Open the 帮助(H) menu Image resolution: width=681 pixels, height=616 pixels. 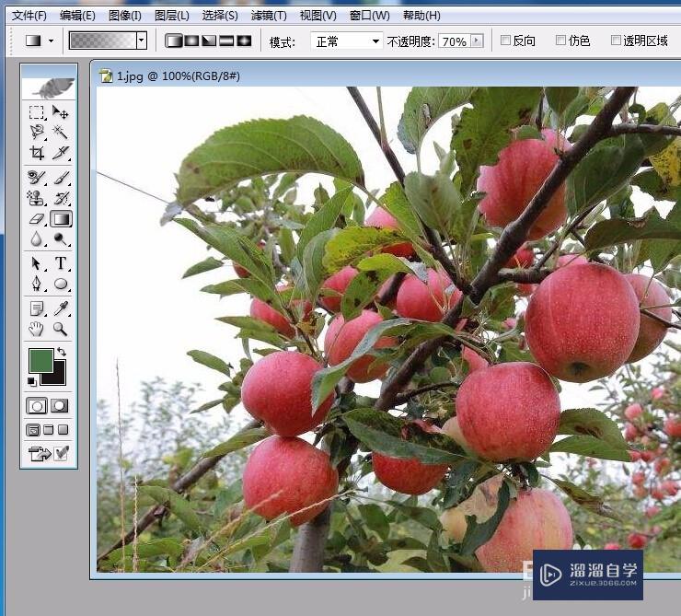tap(421, 16)
